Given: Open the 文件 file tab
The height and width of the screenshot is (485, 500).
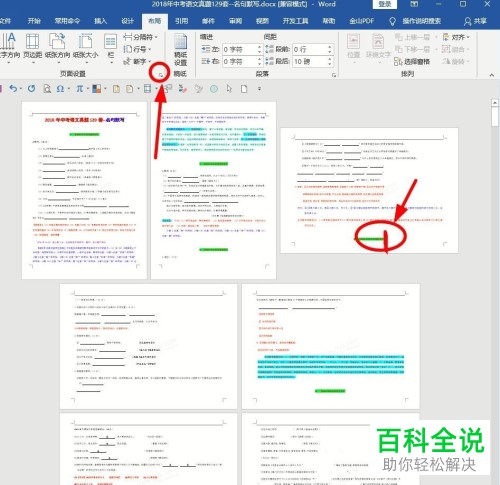Looking at the screenshot, I should pyautogui.click(x=5, y=21).
